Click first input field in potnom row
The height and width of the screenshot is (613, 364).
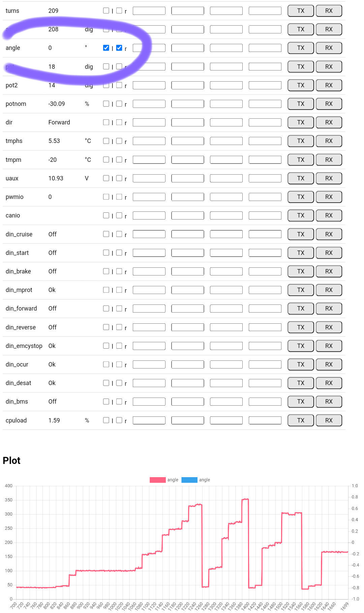click(x=149, y=104)
